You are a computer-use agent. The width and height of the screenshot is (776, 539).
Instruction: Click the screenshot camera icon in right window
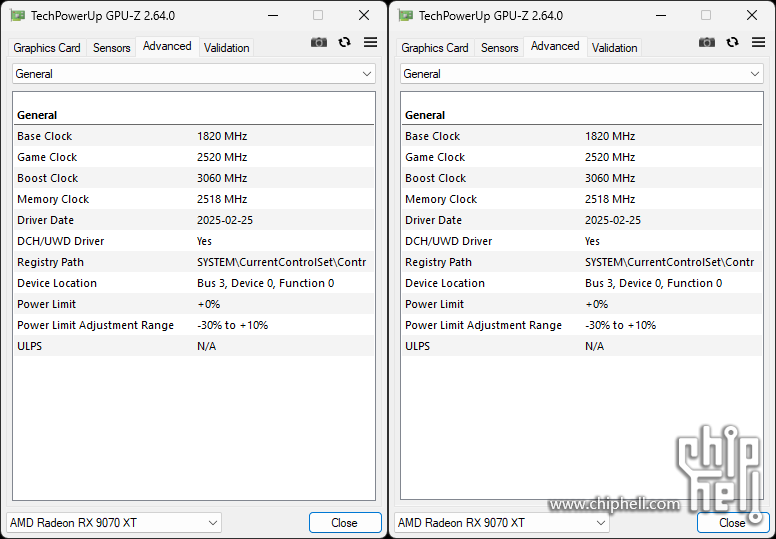pyautogui.click(x=707, y=43)
